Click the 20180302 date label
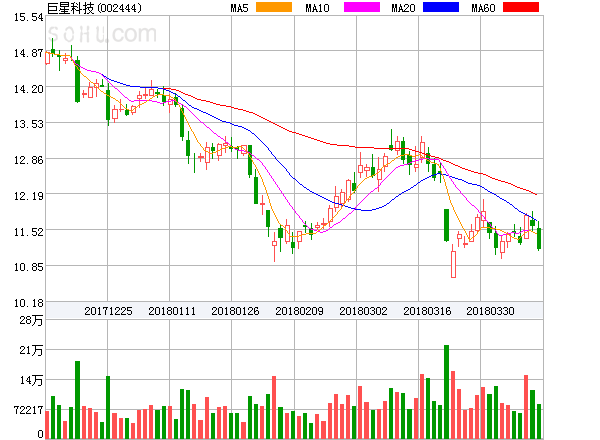Viewport: 600px width, 440px height. (363, 311)
